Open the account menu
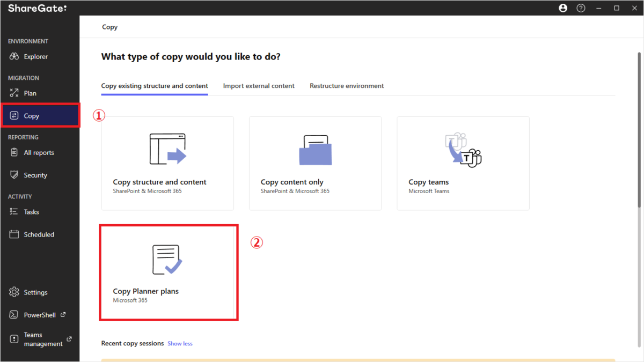Screen dimensions: 644x362 coord(562,8)
